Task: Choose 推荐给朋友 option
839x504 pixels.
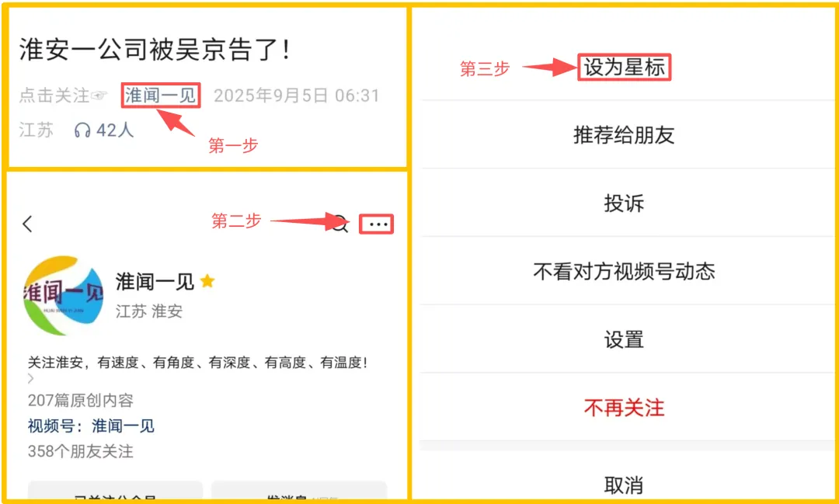Action: click(624, 135)
